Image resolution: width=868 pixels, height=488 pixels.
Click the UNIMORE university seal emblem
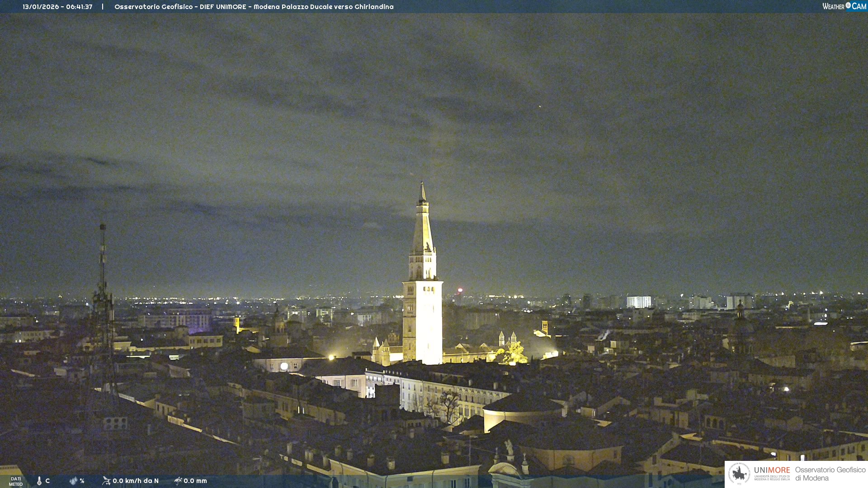coord(739,474)
